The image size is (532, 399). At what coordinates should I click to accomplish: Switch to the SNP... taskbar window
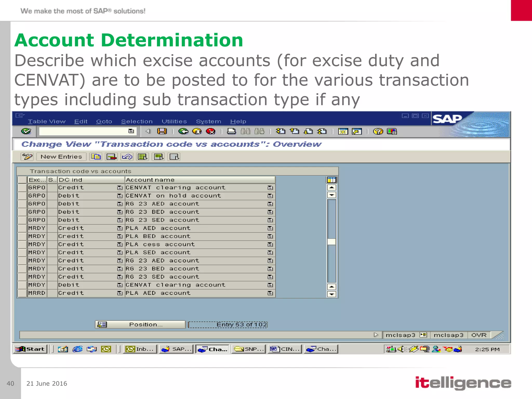[248, 349]
